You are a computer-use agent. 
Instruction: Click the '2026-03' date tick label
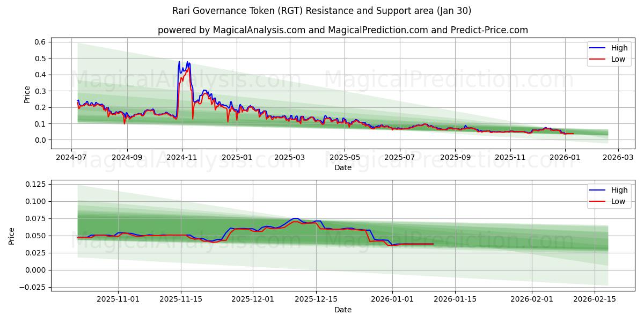click(x=618, y=157)
